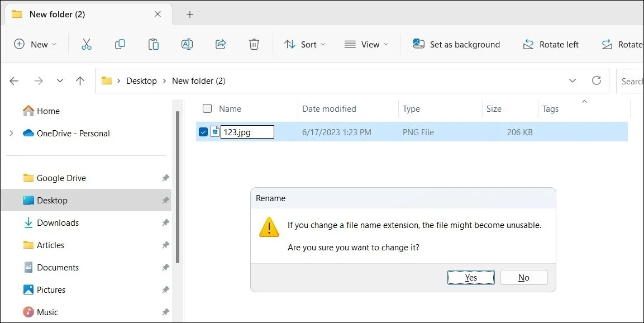Untick the checkbox next to 123.jpg
Image resolution: width=644 pixels, height=323 pixels.
203,132
